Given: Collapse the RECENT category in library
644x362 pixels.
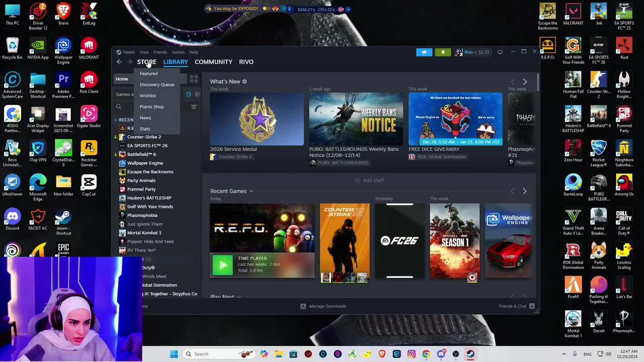Looking at the screenshot, I should click(116, 120).
